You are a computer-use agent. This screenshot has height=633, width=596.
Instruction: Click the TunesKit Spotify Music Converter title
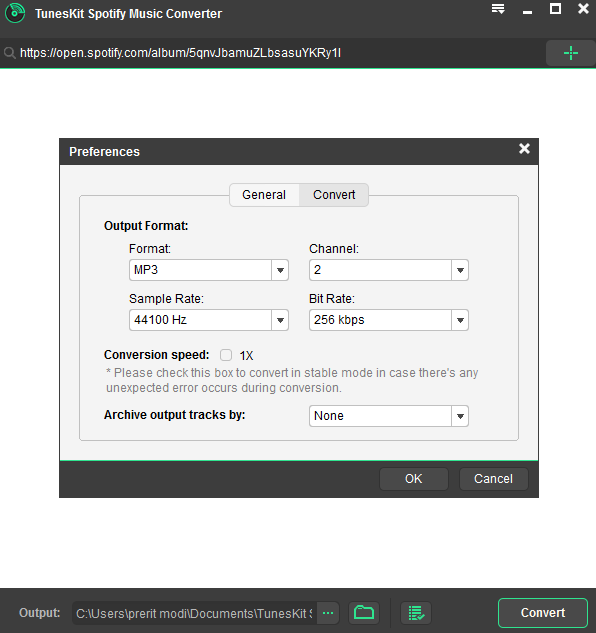(128, 14)
